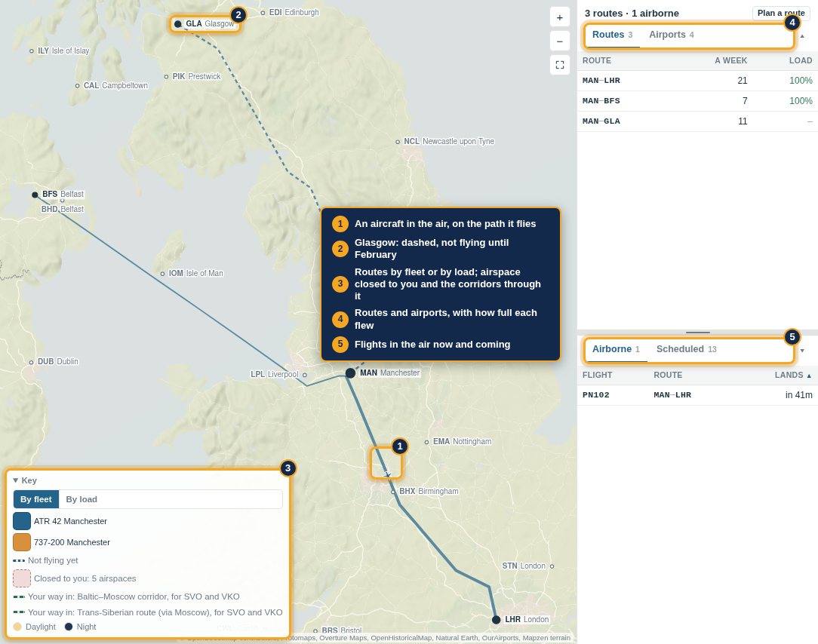Select flight PN102 in the airborne list
The height and width of the screenshot is (644, 818).
coord(697,395)
